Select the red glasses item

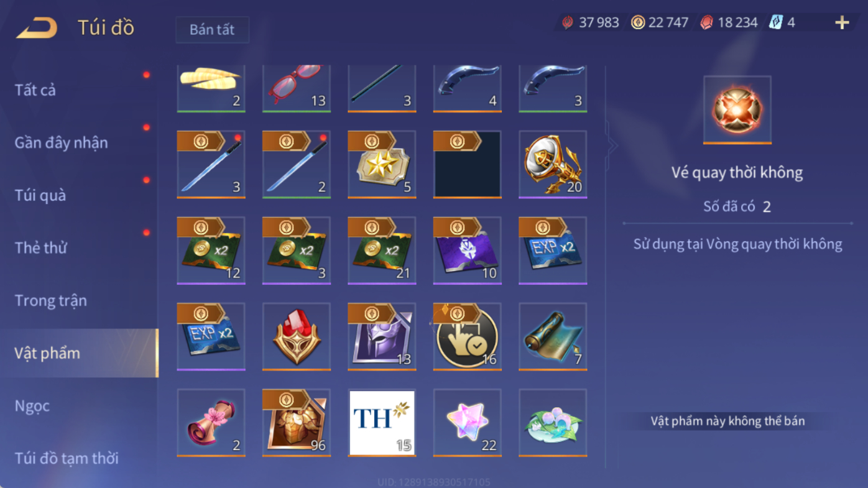point(297,88)
